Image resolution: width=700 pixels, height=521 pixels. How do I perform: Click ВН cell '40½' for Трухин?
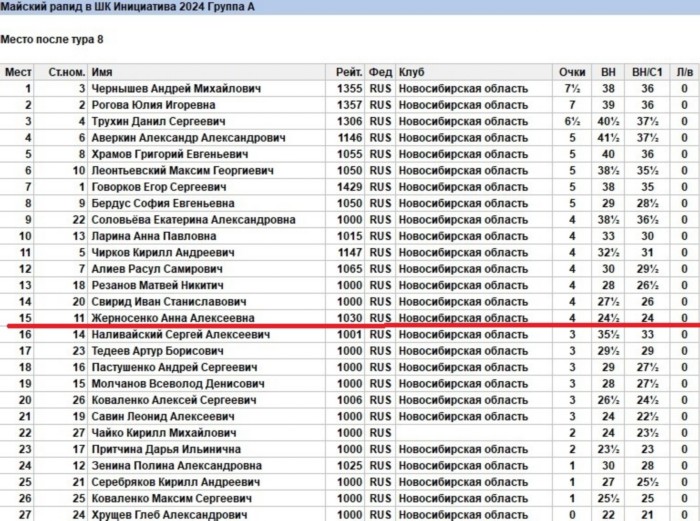(608, 121)
